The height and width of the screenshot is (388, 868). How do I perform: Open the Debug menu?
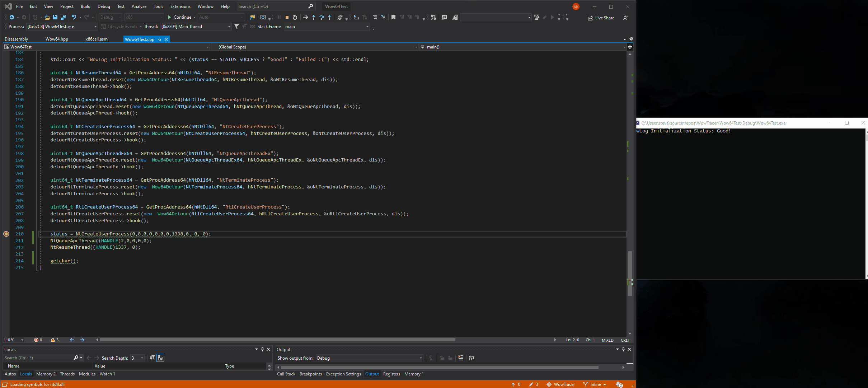click(104, 6)
